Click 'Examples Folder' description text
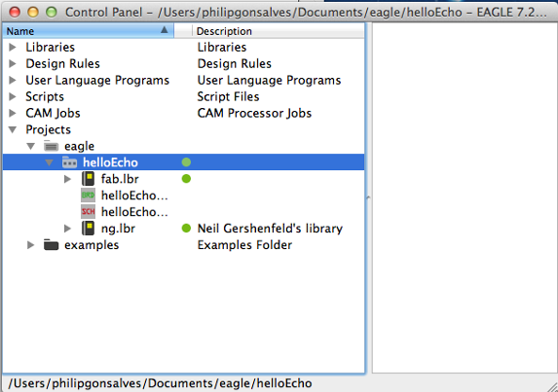This screenshot has width=558, height=392. point(244,245)
